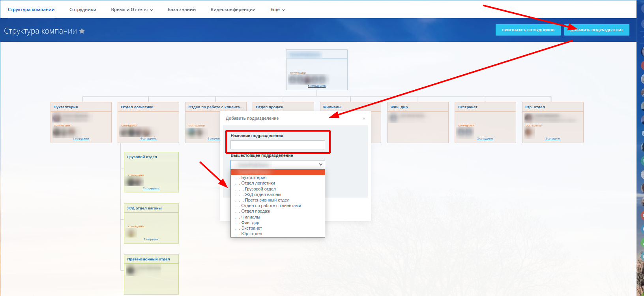The width and height of the screenshot is (644, 296).
Task: Switch to the Сотрудники tab
Action: pyautogui.click(x=83, y=9)
